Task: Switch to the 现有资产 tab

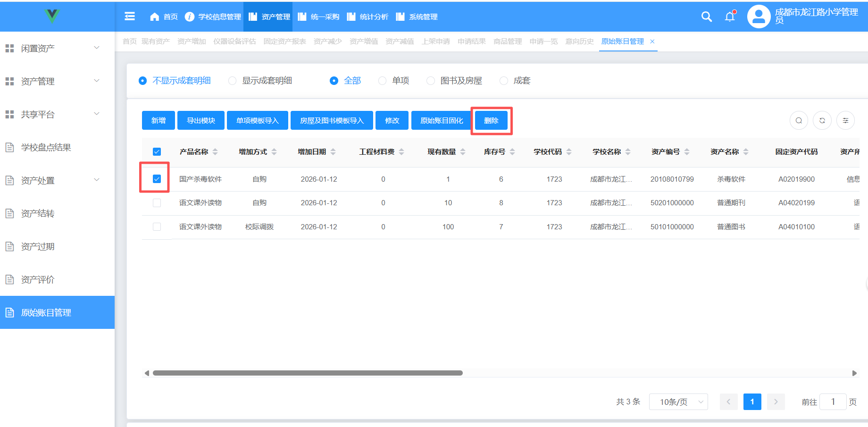Action: [156, 42]
